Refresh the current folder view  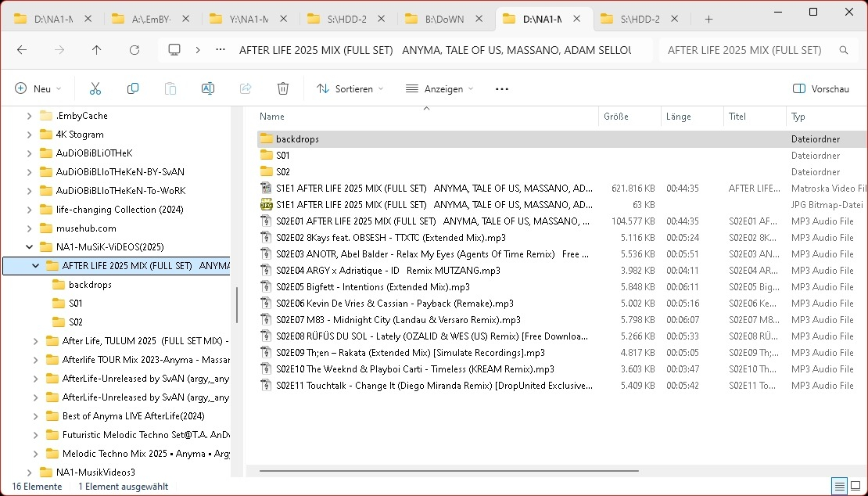(135, 50)
